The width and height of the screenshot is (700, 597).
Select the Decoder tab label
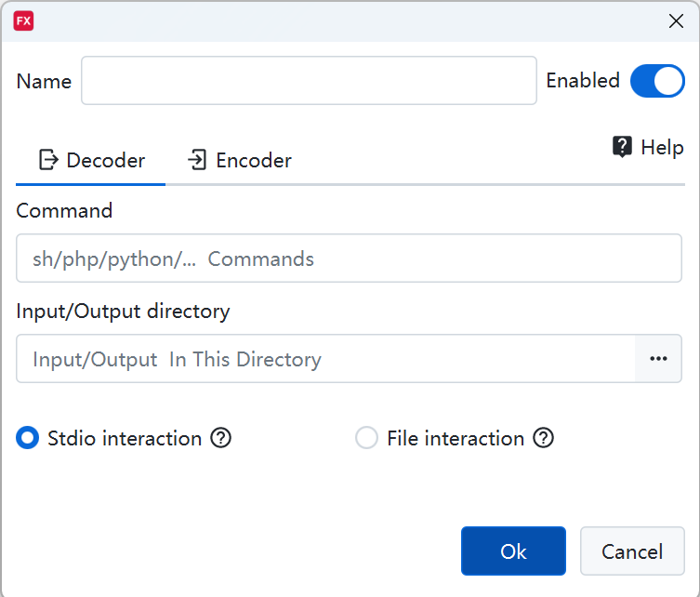[x=105, y=161]
